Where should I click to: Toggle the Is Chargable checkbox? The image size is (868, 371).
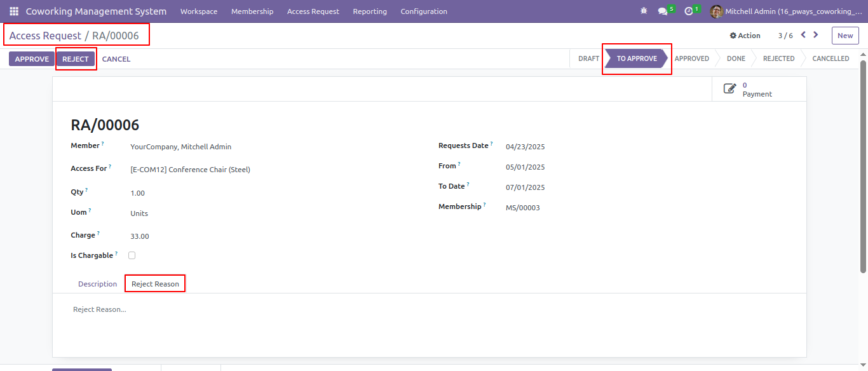click(x=132, y=255)
